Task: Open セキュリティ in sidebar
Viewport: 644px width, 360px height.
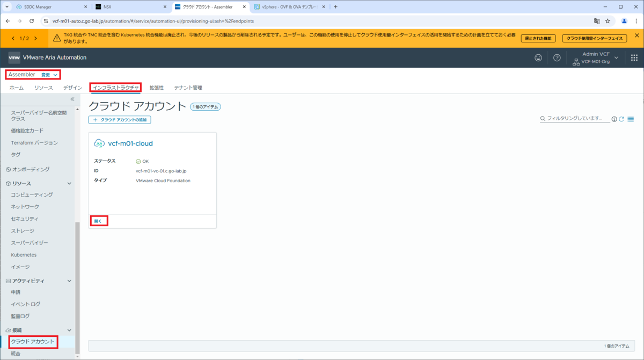Action: click(25, 219)
